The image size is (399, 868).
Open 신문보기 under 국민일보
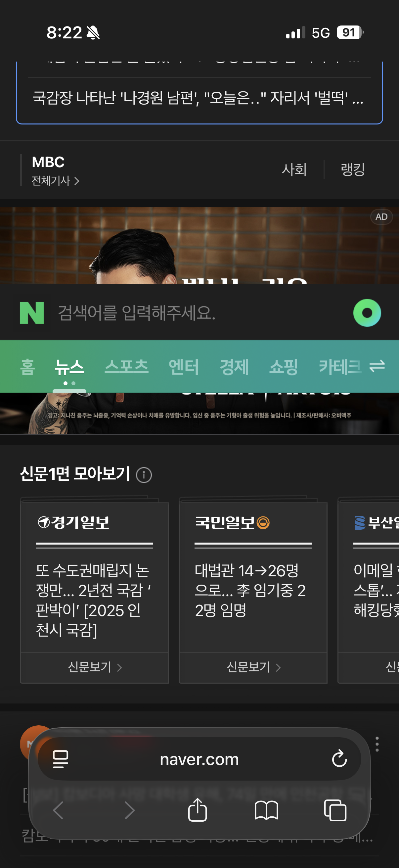pyautogui.click(x=253, y=667)
